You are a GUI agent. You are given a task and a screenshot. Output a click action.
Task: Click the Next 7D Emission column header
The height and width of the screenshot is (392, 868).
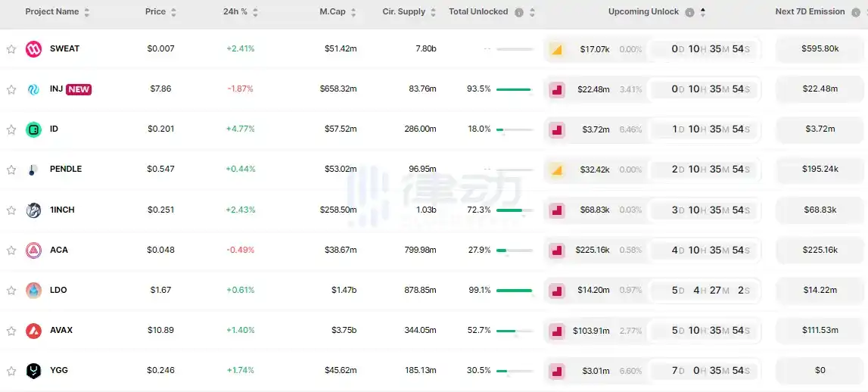pos(810,12)
